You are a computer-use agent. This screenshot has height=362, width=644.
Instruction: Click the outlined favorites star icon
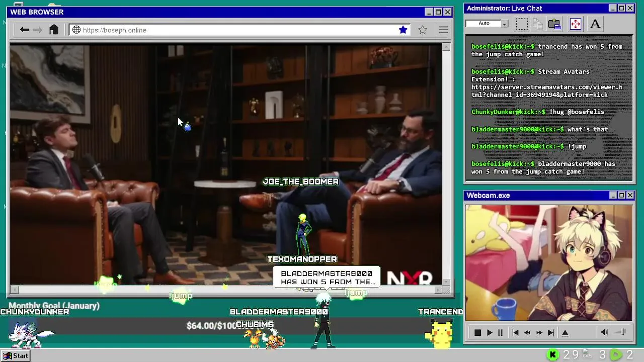pyautogui.click(x=423, y=30)
